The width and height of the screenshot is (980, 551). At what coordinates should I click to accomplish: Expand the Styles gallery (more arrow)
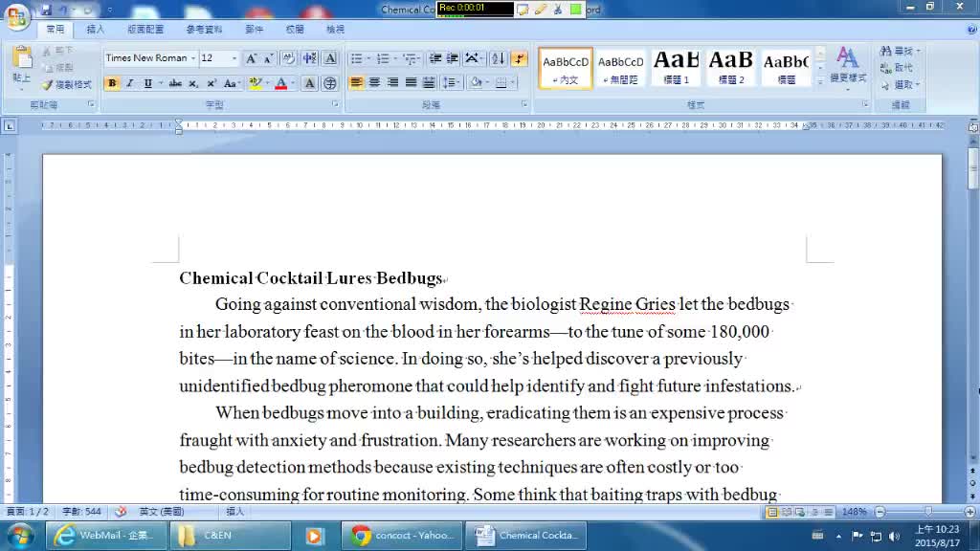820,82
